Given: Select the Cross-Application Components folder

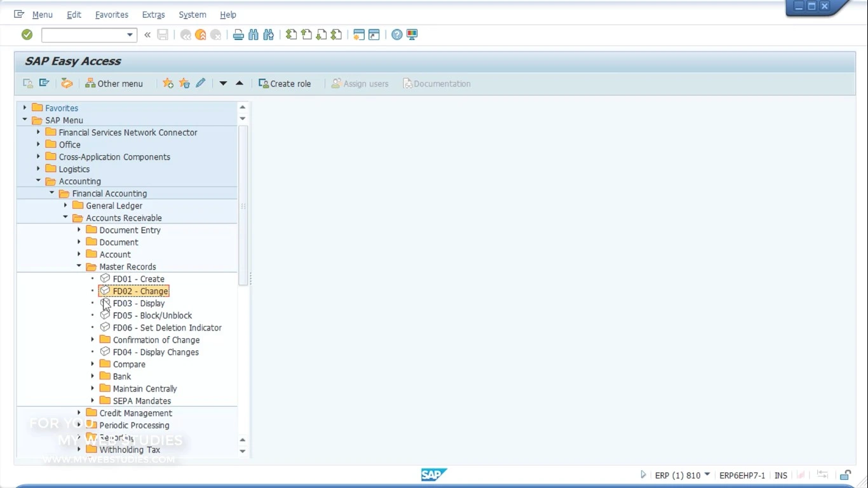Looking at the screenshot, I should click(114, 157).
